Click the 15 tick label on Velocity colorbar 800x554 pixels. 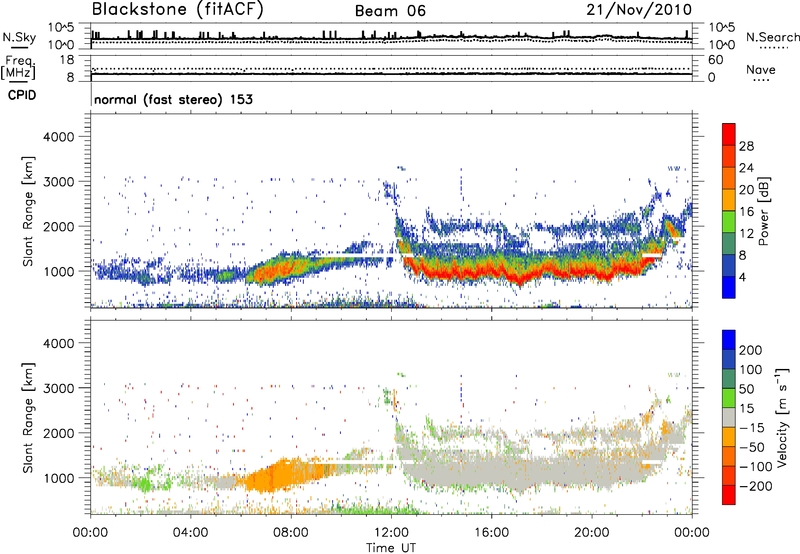click(x=746, y=409)
